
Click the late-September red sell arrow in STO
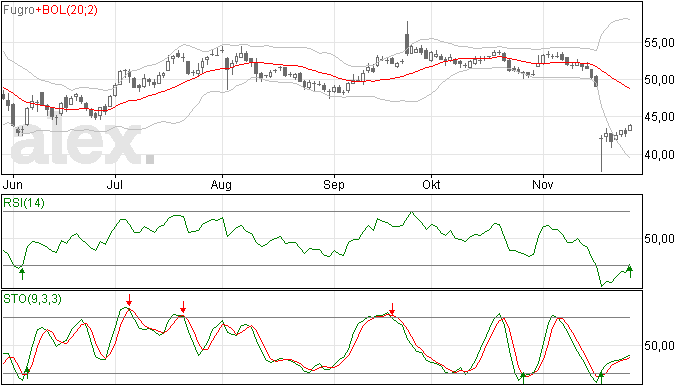[x=392, y=309]
